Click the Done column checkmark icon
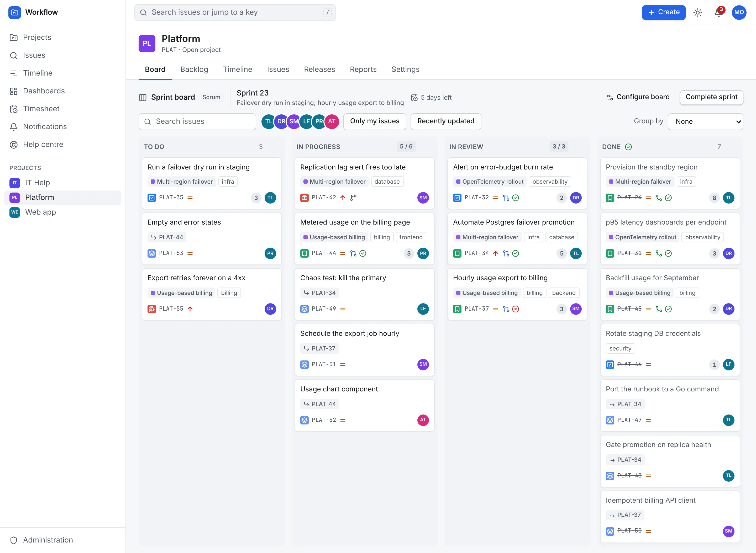The image size is (756, 553). coord(628,147)
